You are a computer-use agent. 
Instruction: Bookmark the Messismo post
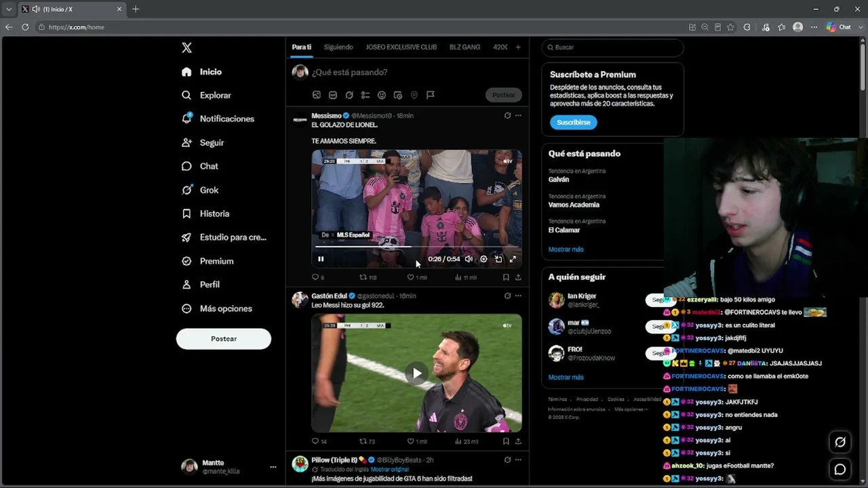[x=506, y=277]
